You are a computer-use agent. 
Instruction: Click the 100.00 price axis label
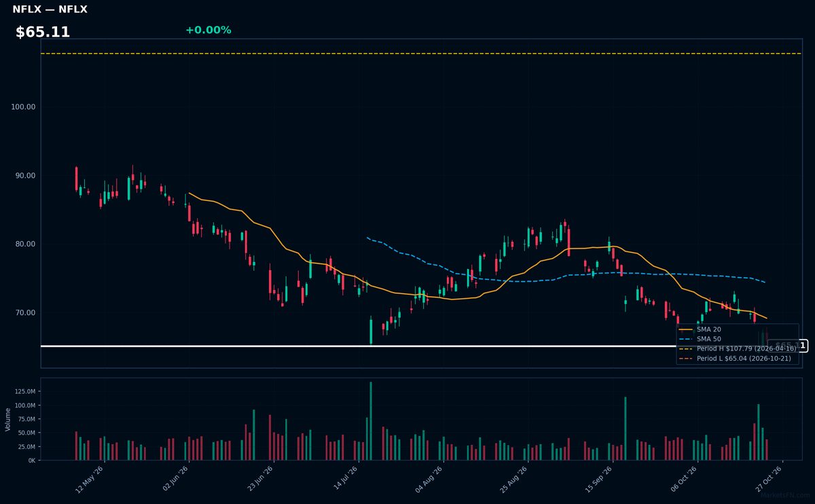(23, 107)
